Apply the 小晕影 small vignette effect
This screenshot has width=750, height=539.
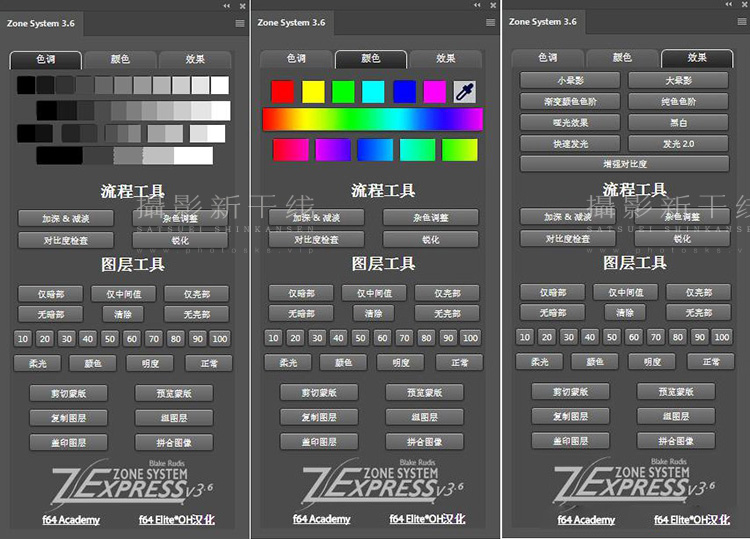[570, 80]
